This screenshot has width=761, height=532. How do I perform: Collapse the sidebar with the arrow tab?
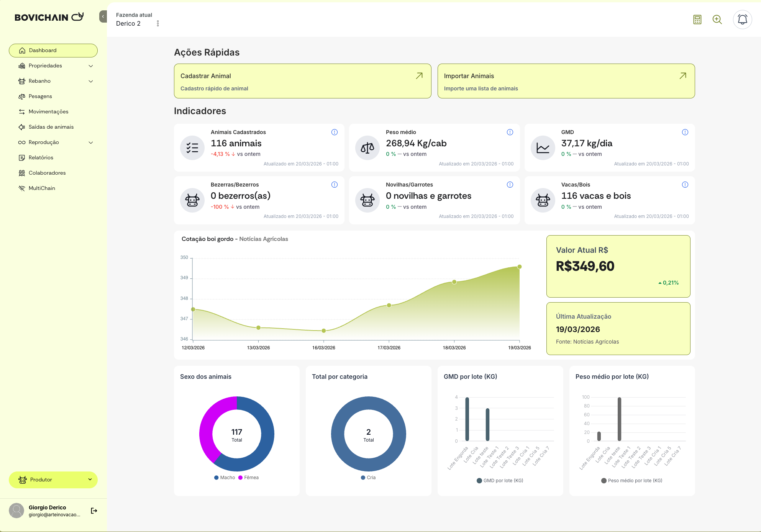coord(103,16)
